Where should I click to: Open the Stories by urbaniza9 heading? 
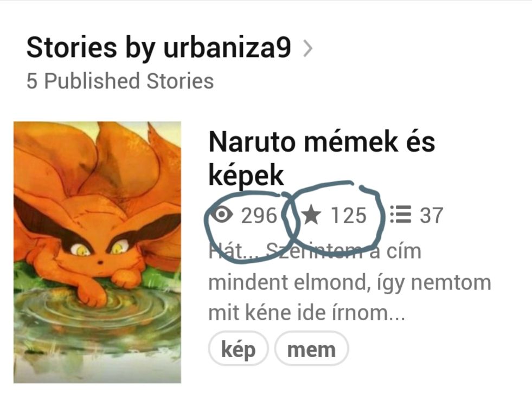pos(158,48)
